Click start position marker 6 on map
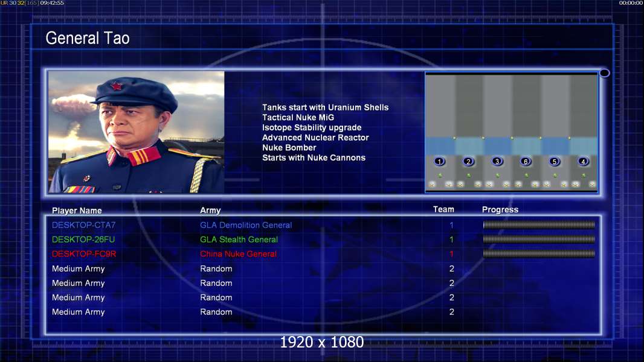Image resolution: width=644 pixels, height=362 pixels. pyautogui.click(x=526, y=161)
